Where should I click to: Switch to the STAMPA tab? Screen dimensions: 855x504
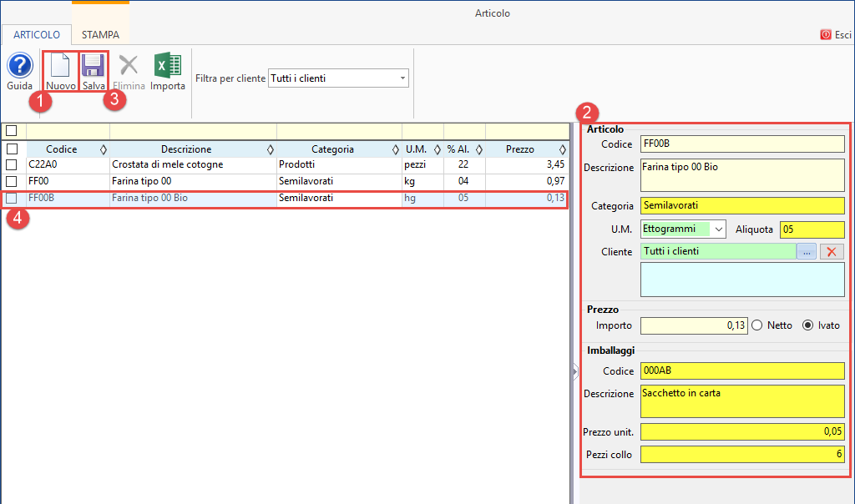100,35
